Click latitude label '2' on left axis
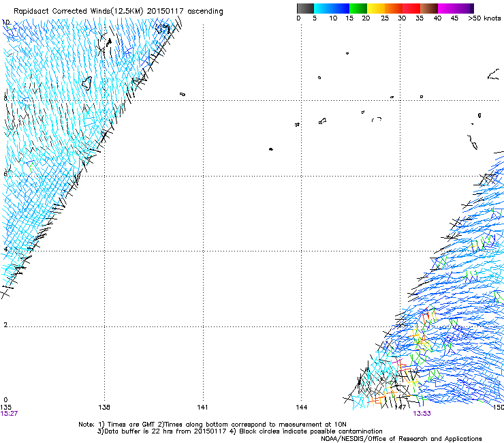 [x=5, y=324]
